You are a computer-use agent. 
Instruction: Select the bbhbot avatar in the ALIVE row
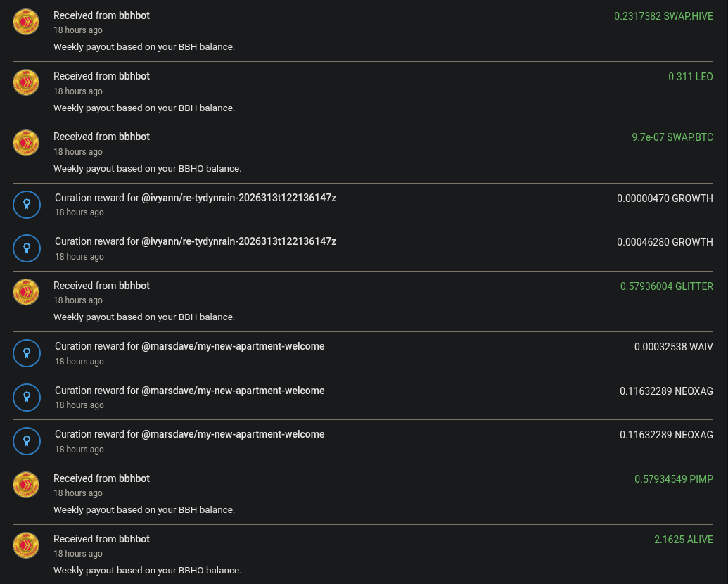26,545
